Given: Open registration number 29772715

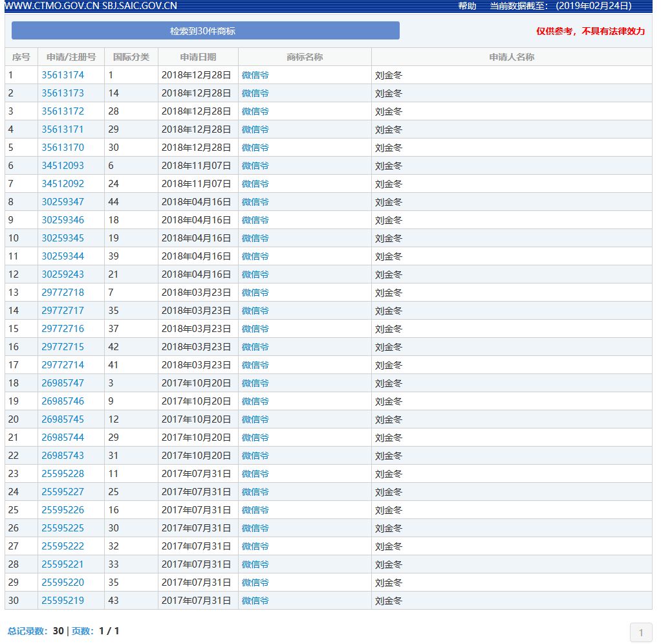Looking at the screenshot, I should [x=63, y=347].
